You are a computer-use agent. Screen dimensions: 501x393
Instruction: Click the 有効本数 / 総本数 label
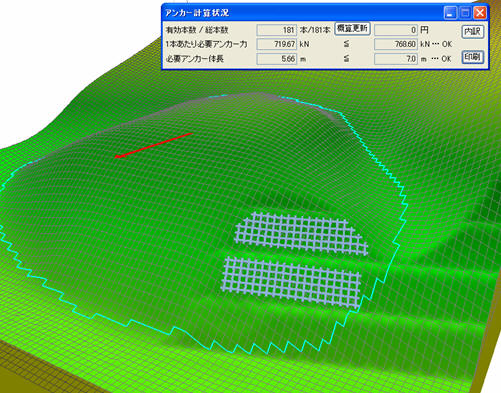pyautogui.click(x=197, y=30)
